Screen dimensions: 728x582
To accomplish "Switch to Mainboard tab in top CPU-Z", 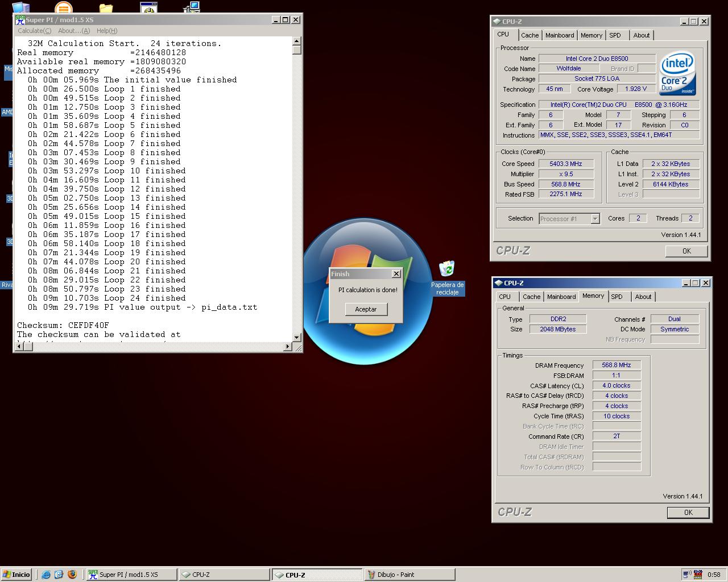I will (x=560, y=35).
